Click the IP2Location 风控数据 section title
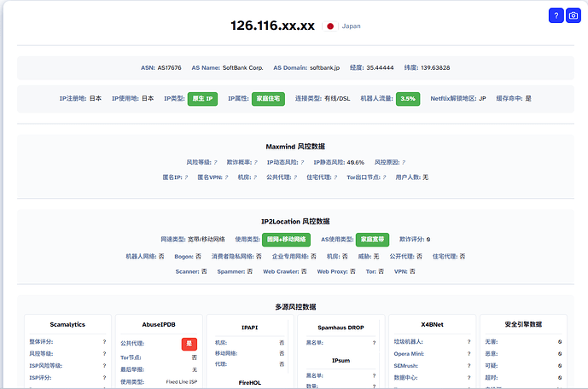This screenshot has width=588, height=389. [295, 222]
